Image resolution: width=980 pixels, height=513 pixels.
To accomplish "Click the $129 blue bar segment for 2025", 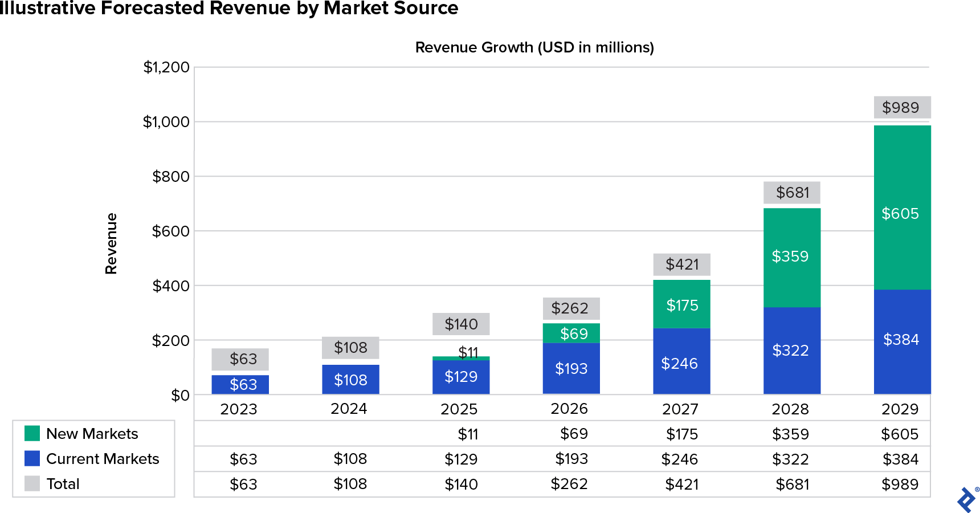I will coord(461,377).
